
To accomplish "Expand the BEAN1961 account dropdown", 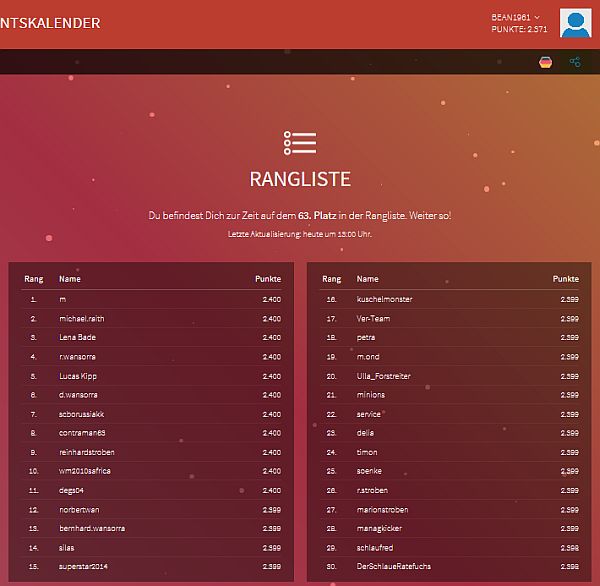I will (516, 17).
